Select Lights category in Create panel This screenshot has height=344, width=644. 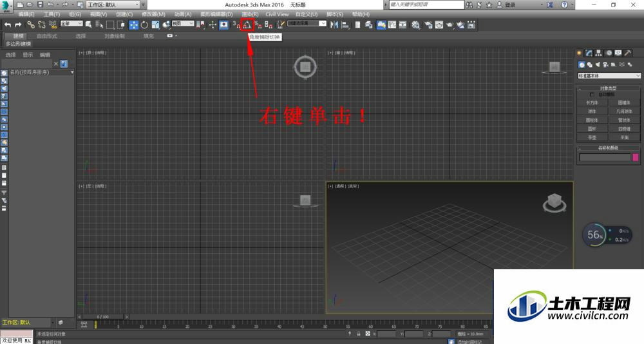(x=598, y=64)
